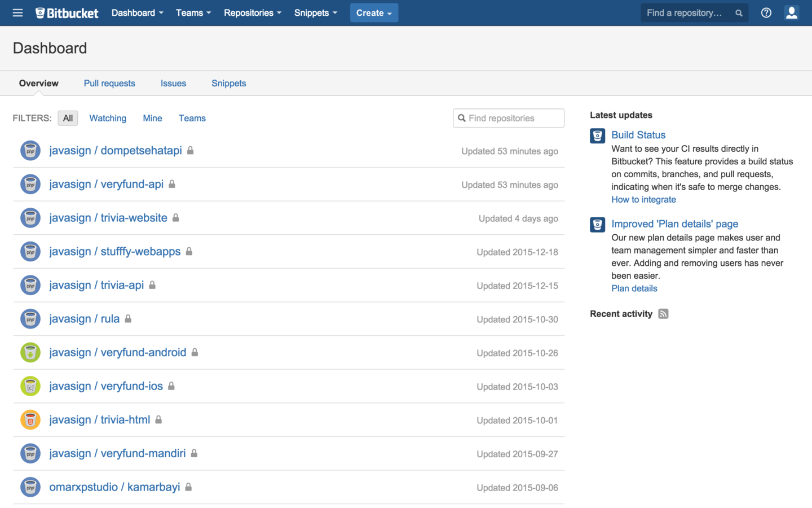Screen dimensions: 812x508
Task: Open the hamburger navigation menu
Action: [17, 12]
